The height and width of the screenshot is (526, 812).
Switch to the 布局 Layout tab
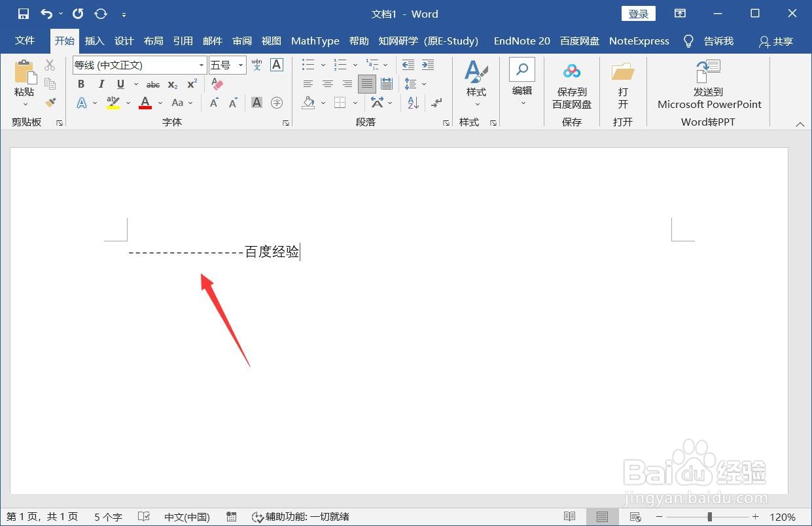click(153, 41)
